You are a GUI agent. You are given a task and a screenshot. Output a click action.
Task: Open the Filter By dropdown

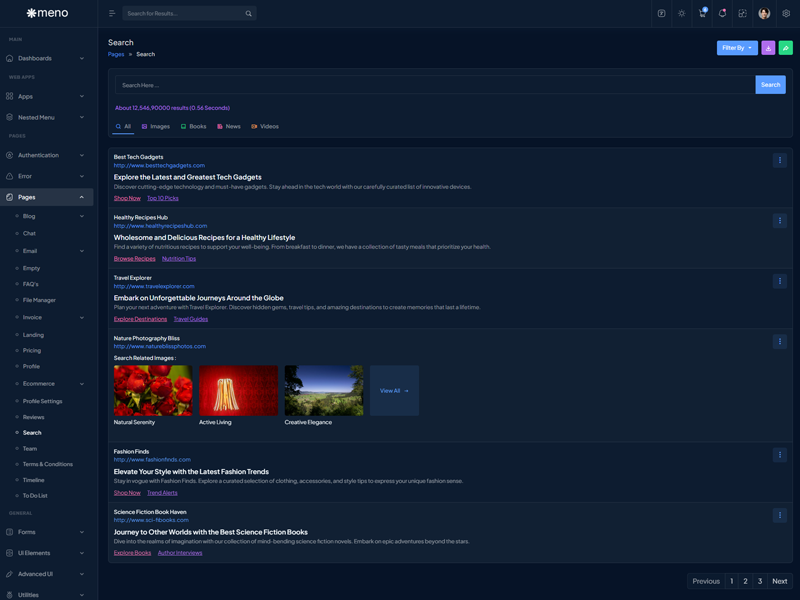pyautogui.click(x=737, y=48)
